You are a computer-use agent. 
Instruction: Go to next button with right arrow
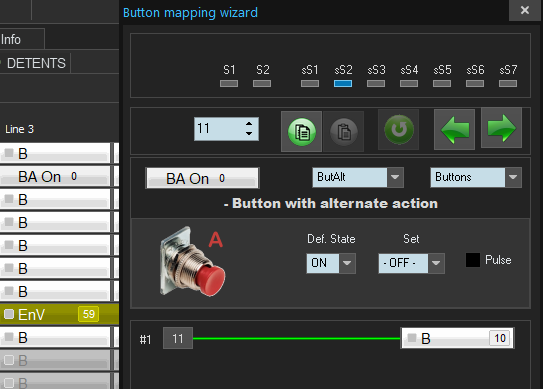501,128
